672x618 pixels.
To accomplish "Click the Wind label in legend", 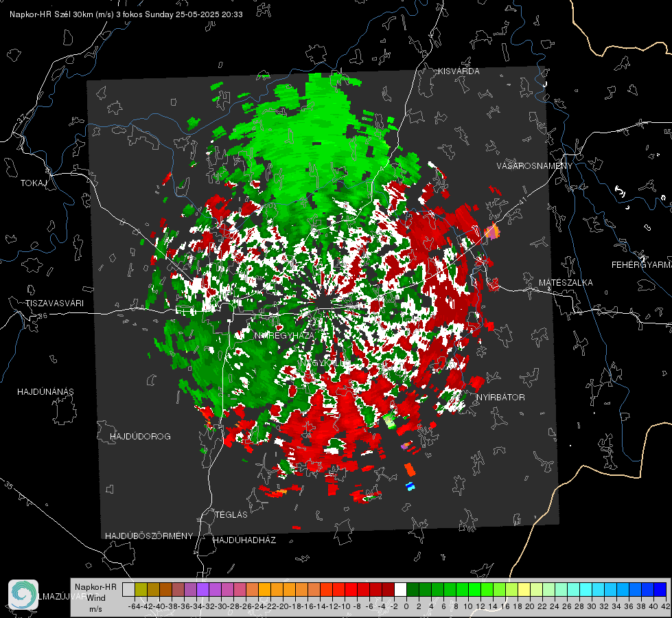I will pos(96,598).
